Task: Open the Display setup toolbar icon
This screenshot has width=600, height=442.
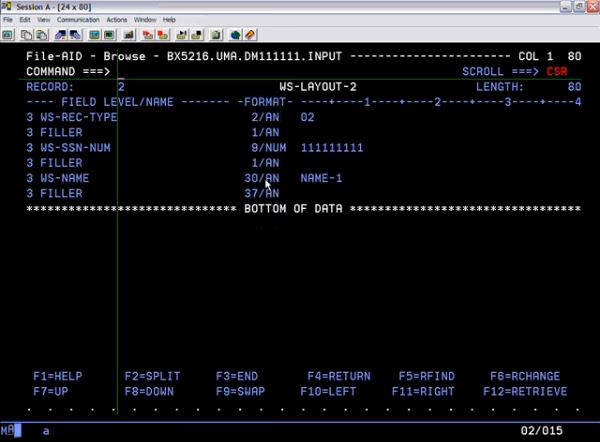Action: 94,35
